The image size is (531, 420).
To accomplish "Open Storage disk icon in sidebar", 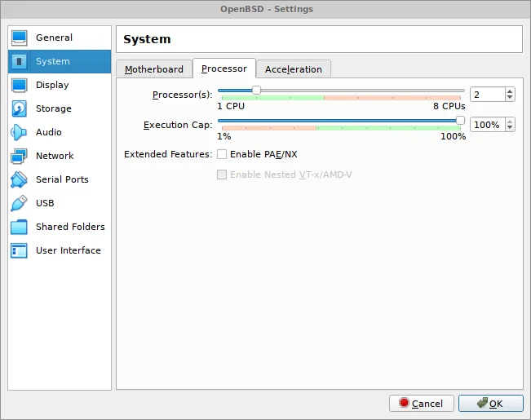I will (x=20, y=109).
